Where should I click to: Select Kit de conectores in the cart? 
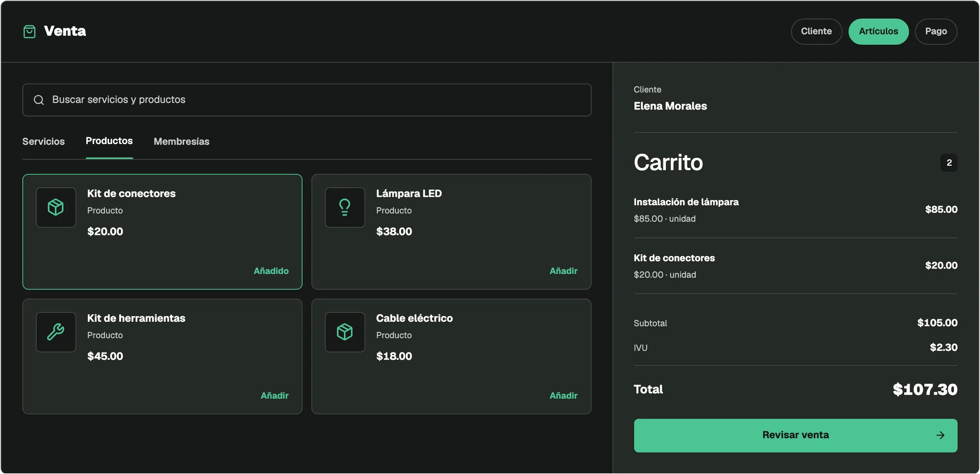pyautogui.click(x=674, y=258)
